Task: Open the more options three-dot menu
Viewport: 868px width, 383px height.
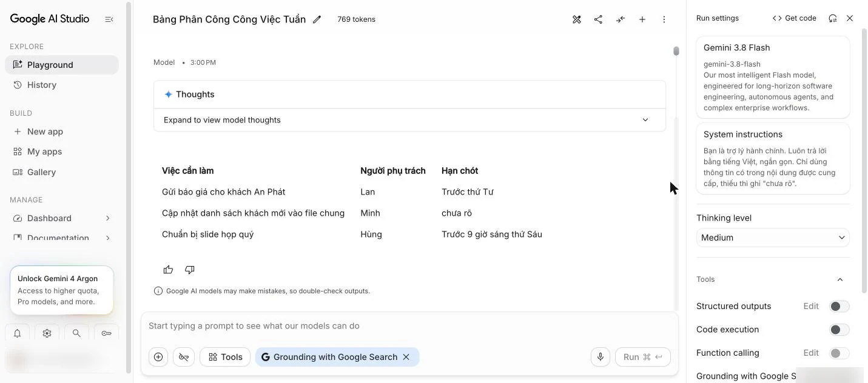Action: [664, 19]
